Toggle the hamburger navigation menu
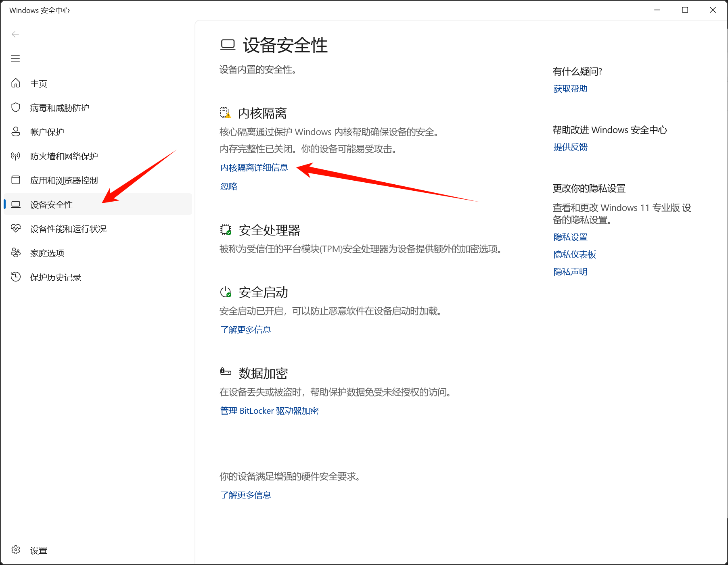 point(15,58)
